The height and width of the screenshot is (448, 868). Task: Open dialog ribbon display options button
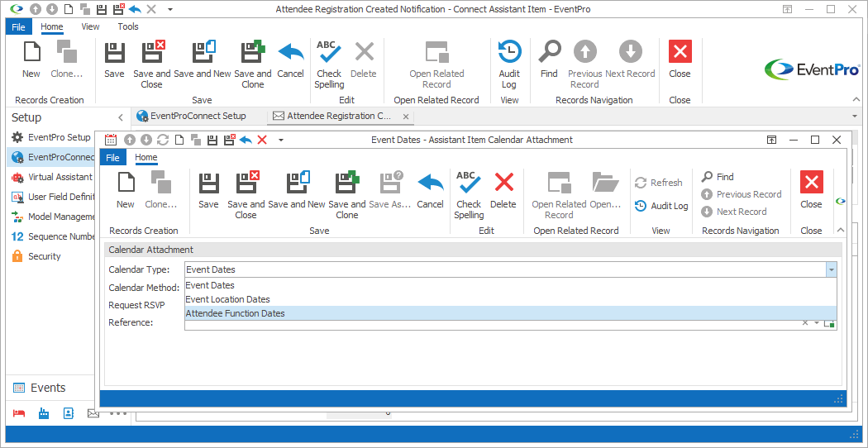click(x=771, y=141)
